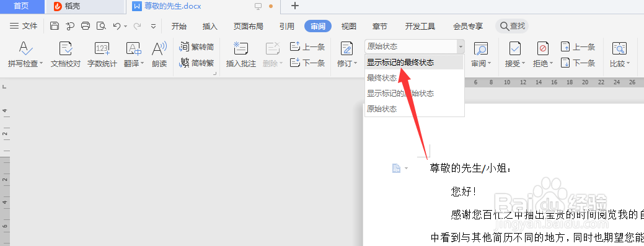This screenshot has height=246, width=644.
Task: Switch to the 开始 ribbon tab
Action: click(179, 26)
